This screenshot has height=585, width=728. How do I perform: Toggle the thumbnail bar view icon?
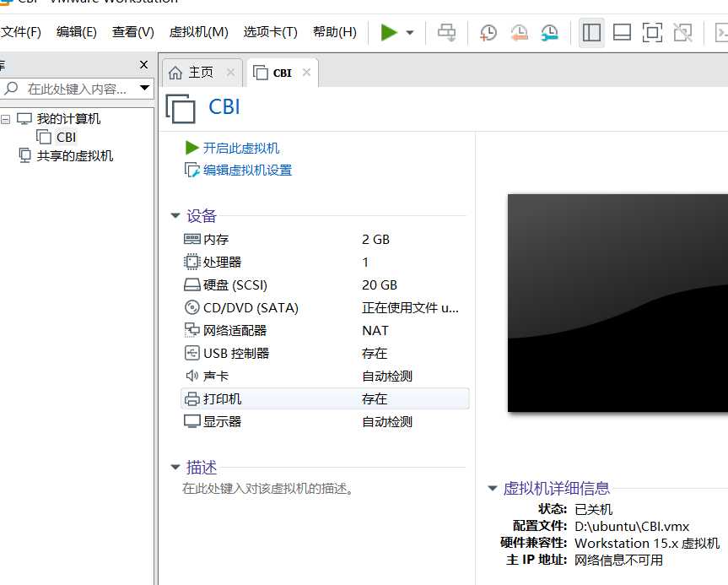click(x=622, y=33)
